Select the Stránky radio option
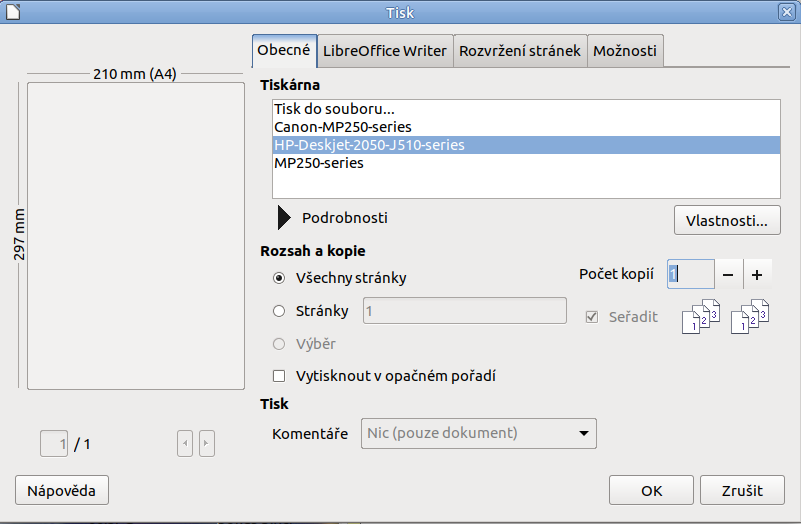 coord(279,311)
